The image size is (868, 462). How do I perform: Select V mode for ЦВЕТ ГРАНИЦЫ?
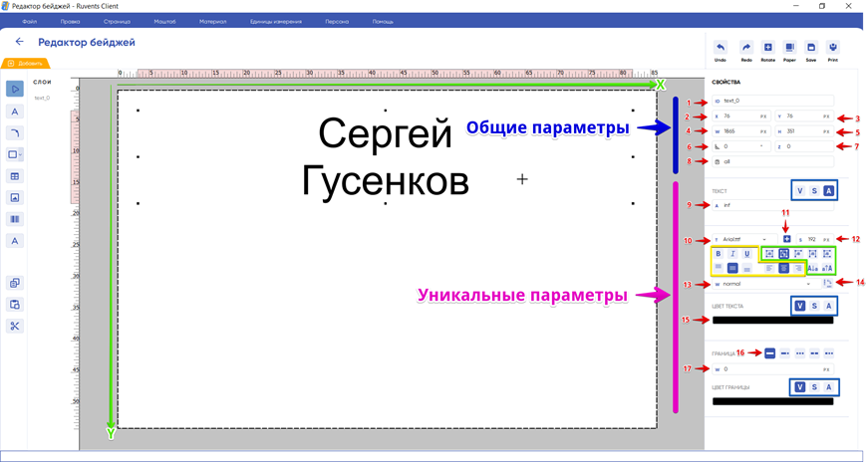pos(800,387)
